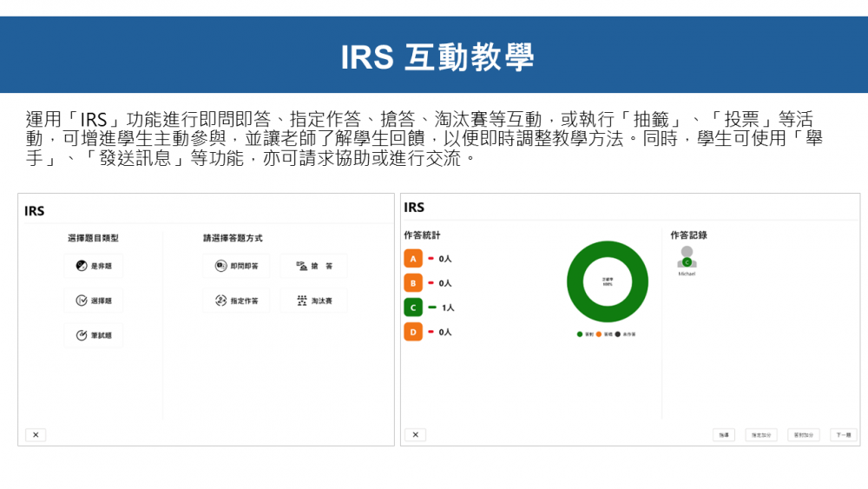Screen dimensions: 868x489
Task: Start the 淘汰賽 elimination mode
Action: tap(313, 301)
